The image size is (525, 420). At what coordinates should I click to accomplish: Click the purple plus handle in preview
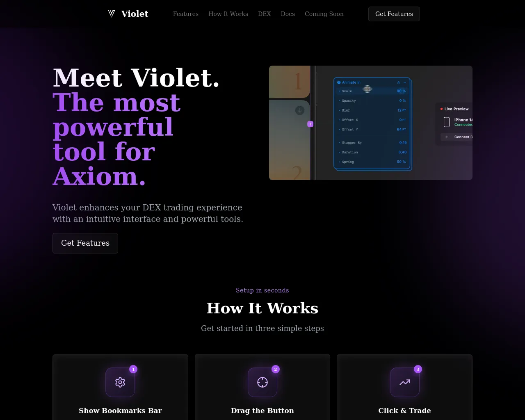[310, 124]
